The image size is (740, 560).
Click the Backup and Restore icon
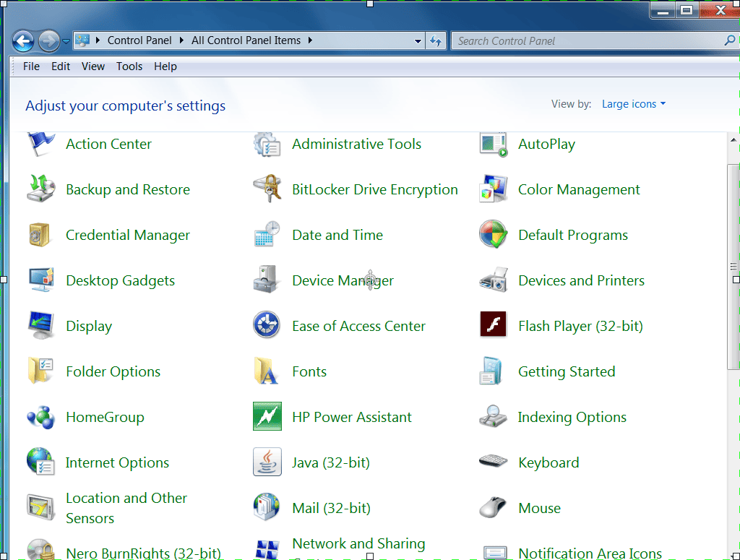[x=40, y=189]
